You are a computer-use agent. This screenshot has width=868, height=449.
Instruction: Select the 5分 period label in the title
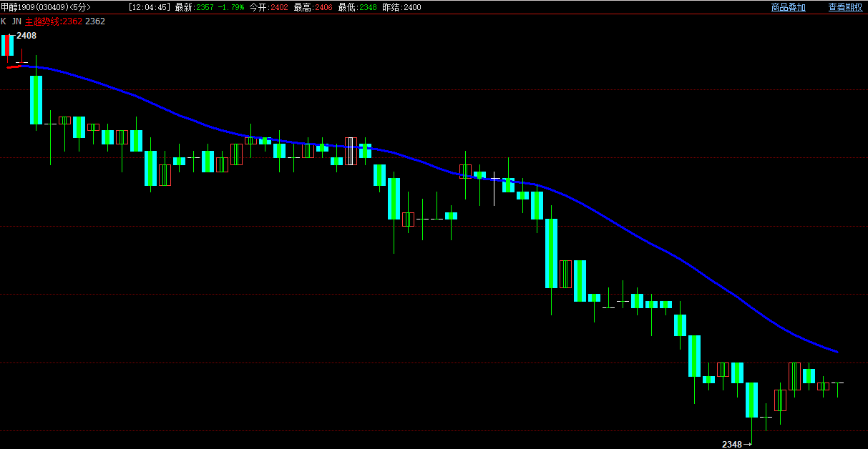[x=80, y=7]
